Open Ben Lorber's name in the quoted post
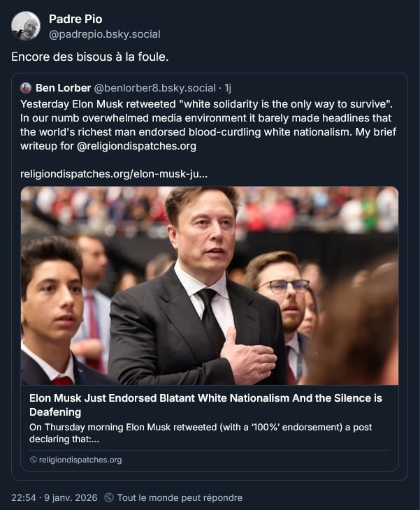The height and width of the screenshot is (510, 420). point(62,88)
